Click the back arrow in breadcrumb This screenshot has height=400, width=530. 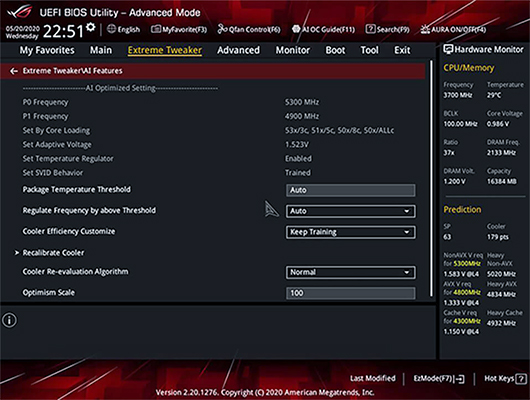click(x=14, y=71)
